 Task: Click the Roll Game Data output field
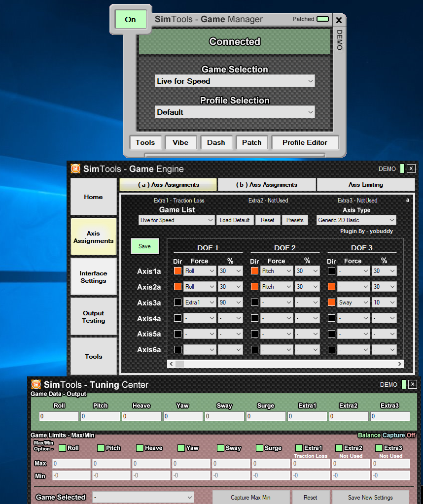59,416
